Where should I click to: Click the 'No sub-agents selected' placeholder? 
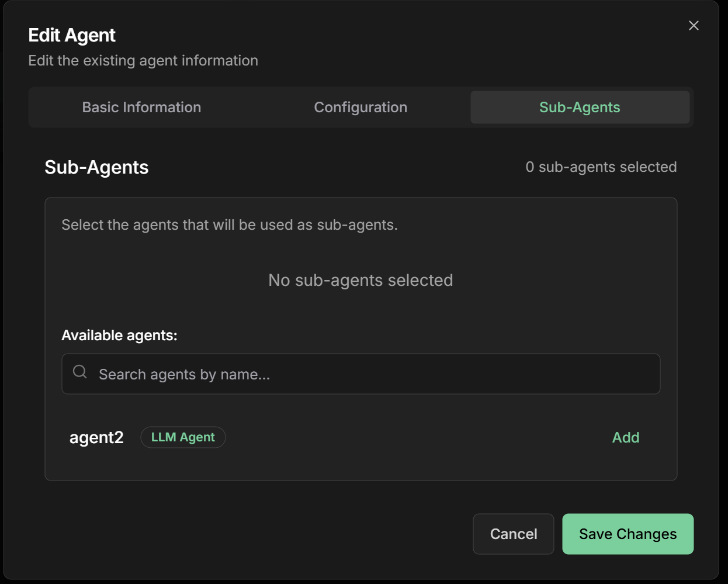pos(360,280)
